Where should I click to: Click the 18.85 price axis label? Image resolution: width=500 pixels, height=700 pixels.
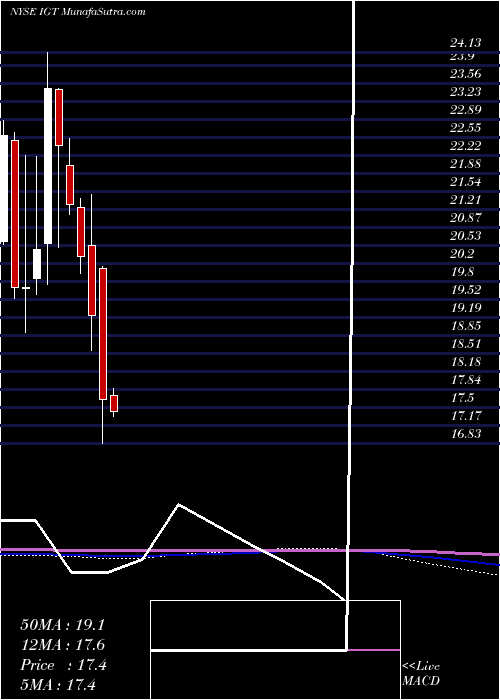coord(466,326)
